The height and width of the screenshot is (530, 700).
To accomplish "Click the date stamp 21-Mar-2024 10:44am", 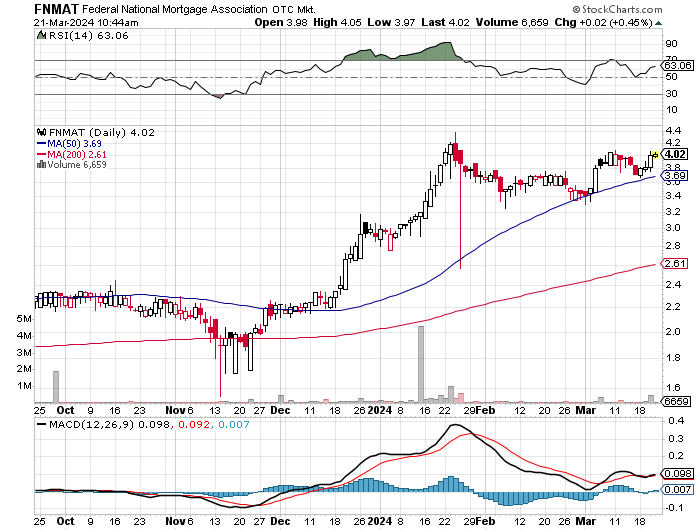I will pos(86,22).
